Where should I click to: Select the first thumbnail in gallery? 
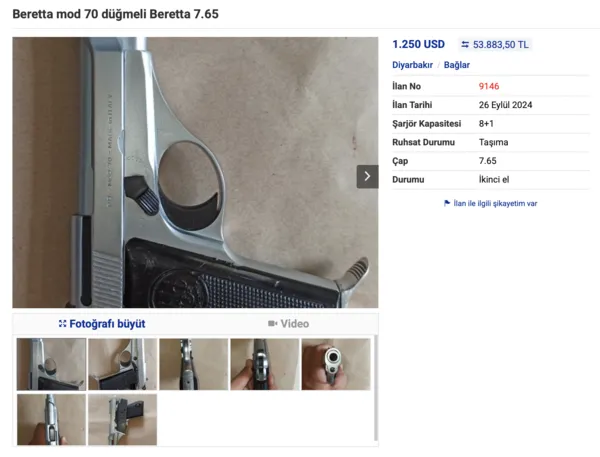tap(51, 364)
